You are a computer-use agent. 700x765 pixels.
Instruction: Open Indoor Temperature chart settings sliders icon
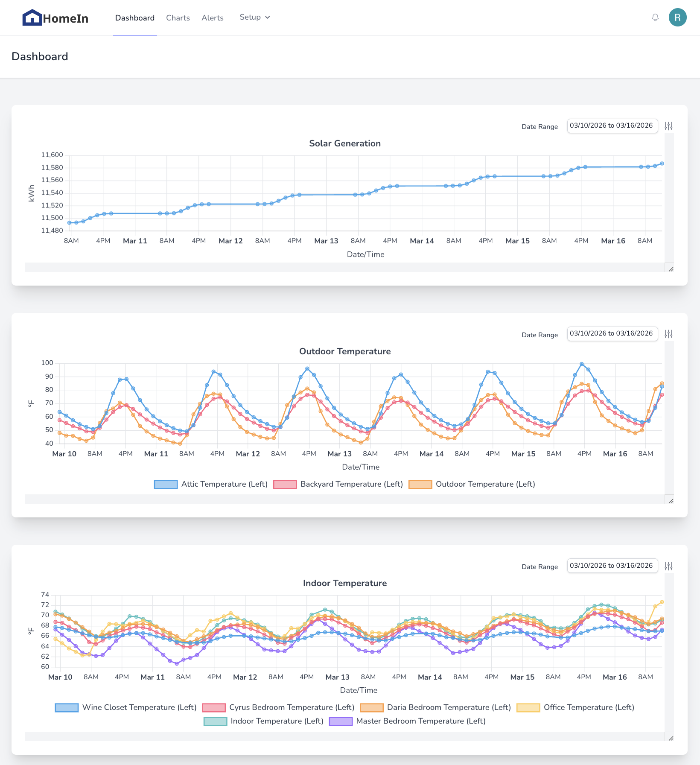click(668, 566)
